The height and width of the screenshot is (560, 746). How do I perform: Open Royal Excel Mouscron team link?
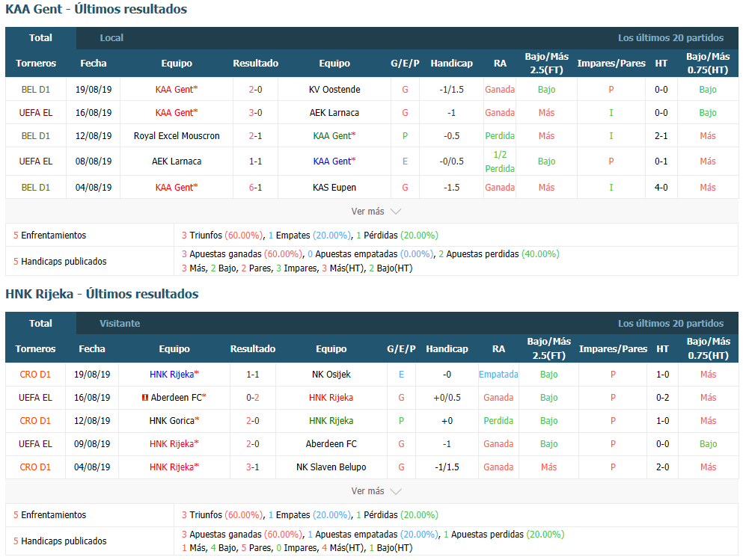tap(177, 136)
